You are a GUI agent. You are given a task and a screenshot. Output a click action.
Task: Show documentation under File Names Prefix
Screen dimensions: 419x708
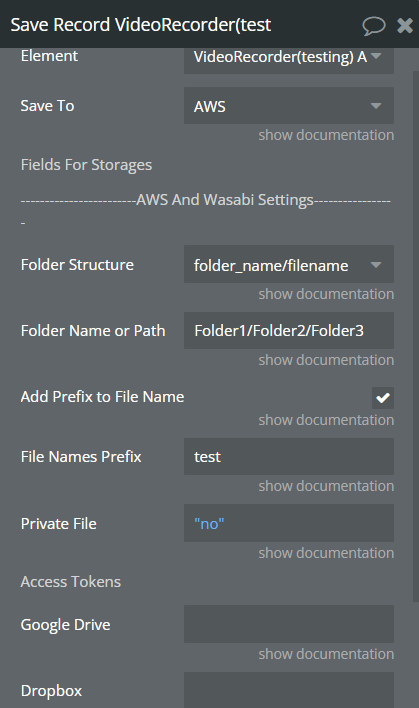click(x=326, y=486)
